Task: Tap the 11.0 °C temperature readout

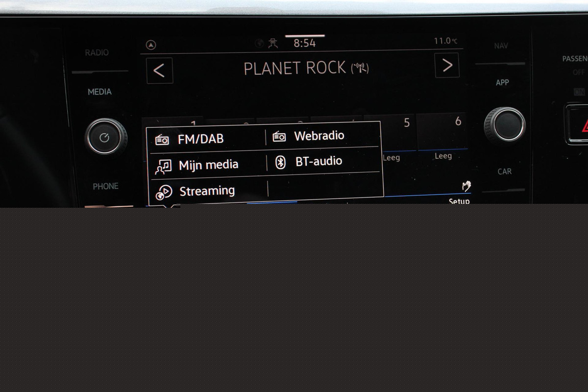Action: click(x=445, y=41)
